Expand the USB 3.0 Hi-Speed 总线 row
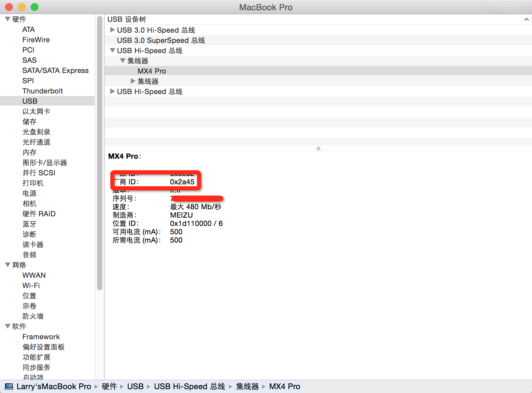The height and width of the screenshot is (393, 532). click(112, 30)
